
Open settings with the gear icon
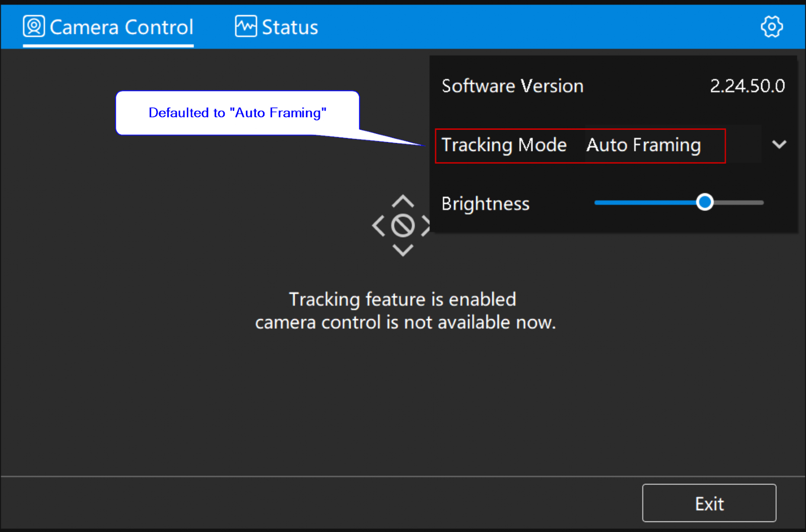[771, 26]
